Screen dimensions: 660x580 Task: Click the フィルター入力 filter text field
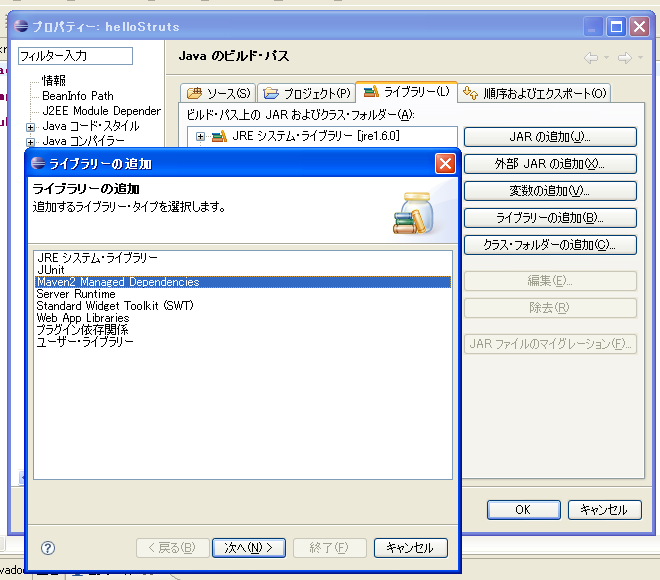(x=74, y=56)
